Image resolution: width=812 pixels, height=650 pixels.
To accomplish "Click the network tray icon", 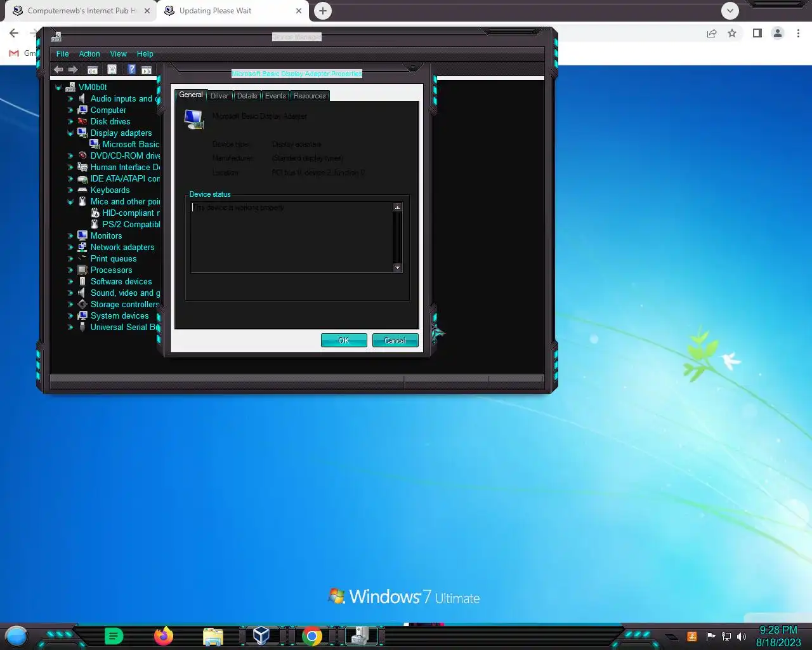I will tap(726, 636).
